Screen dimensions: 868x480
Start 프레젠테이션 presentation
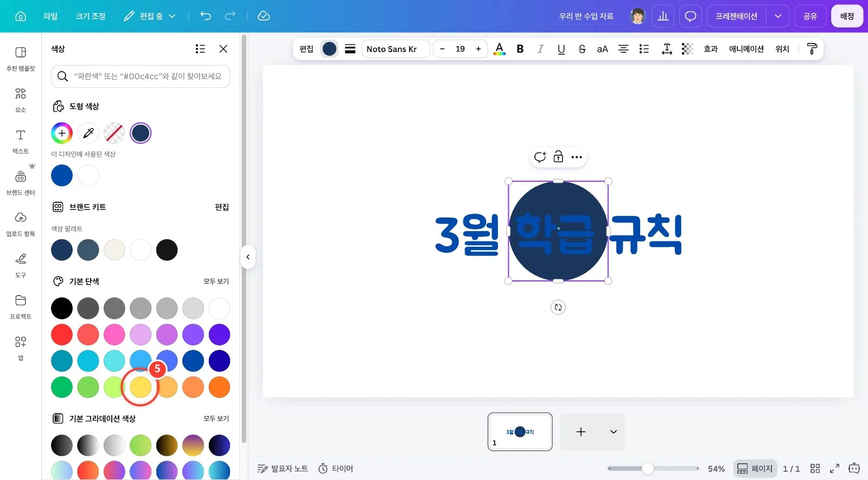736,16
